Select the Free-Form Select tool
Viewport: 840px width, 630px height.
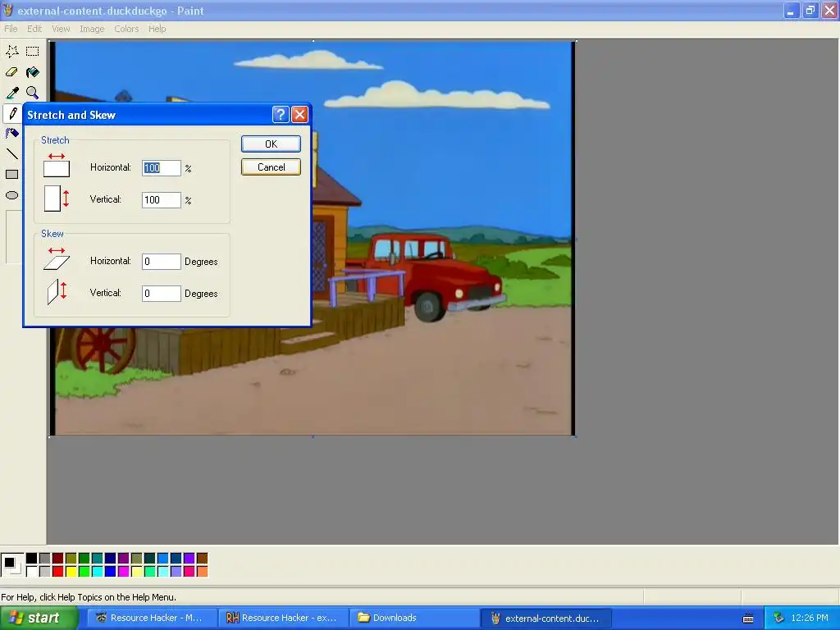11,52
